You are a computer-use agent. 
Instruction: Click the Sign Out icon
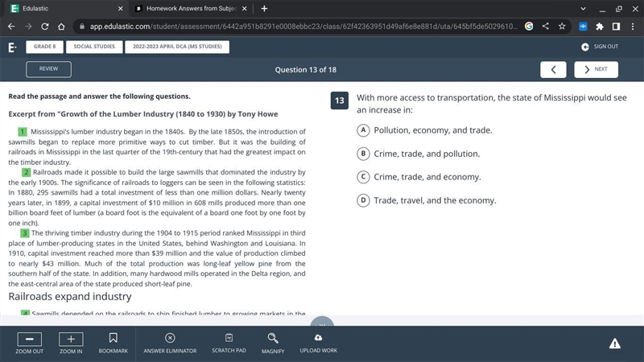tap(585, 47)
